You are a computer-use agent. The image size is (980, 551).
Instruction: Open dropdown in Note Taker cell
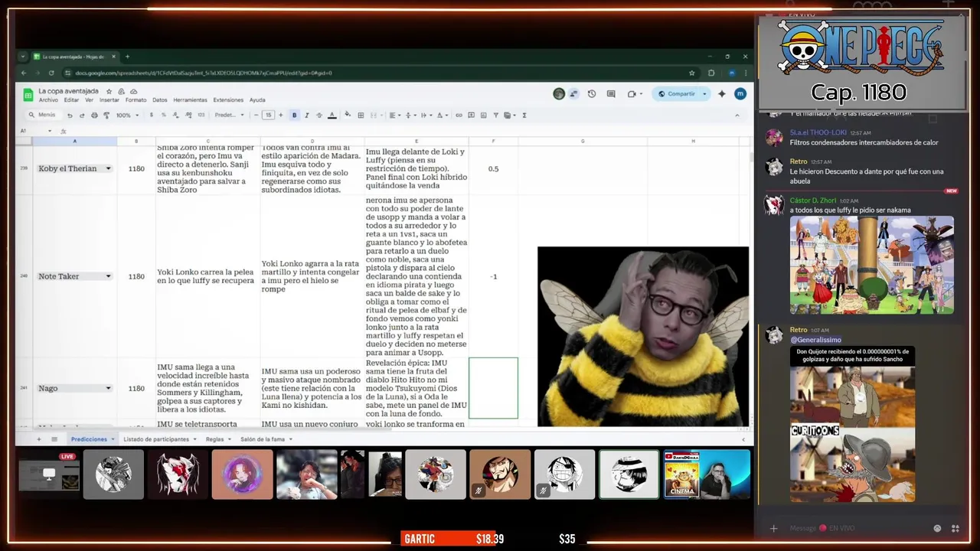(x=108, y=276)
